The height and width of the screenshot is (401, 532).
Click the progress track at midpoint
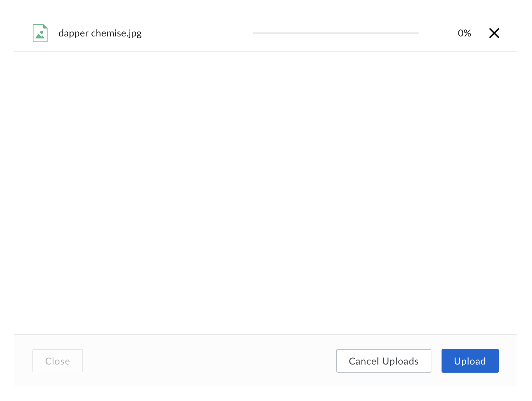pyautogui.click(x=336, y=33)
